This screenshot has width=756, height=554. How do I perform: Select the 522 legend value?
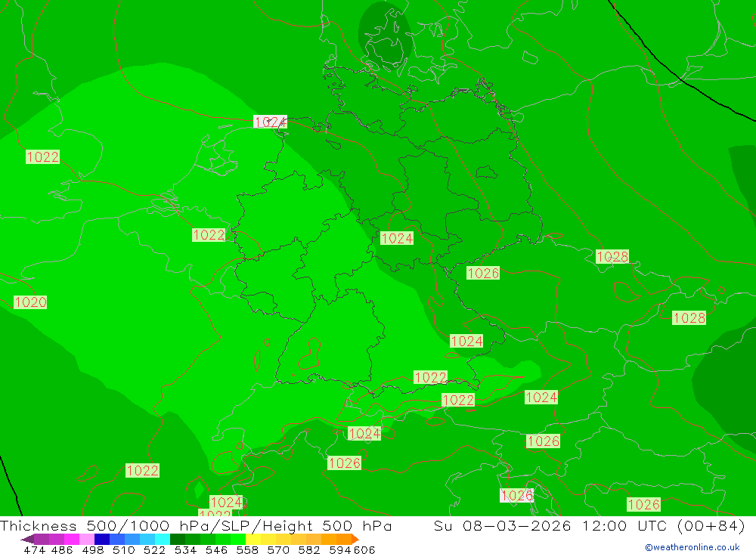coord(154,549)
